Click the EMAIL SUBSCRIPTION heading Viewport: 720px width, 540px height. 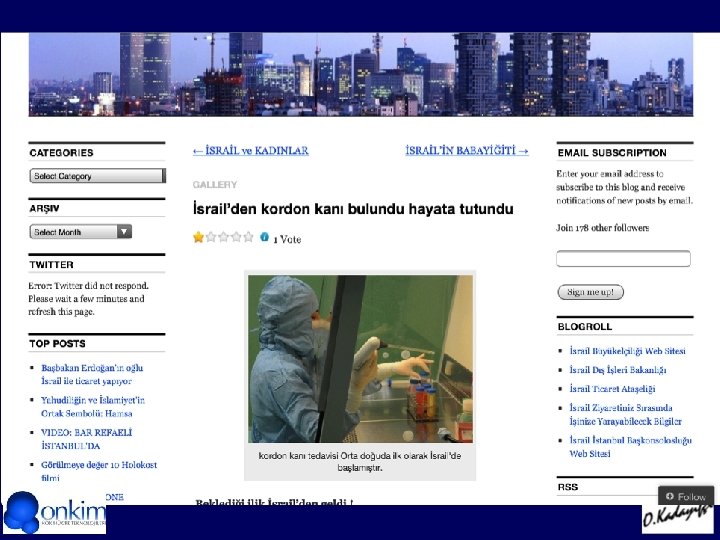point(612,153)
